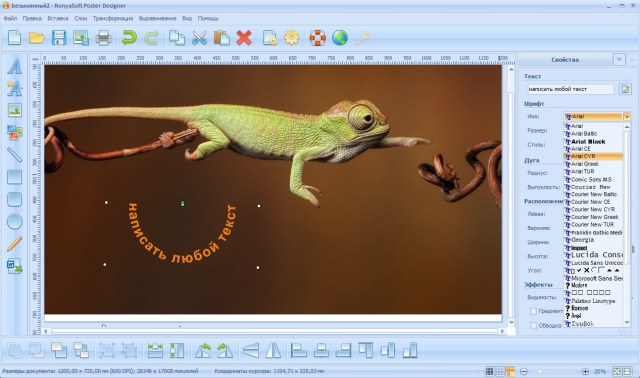Redo with the faded green arrow

tap(151, 38)
